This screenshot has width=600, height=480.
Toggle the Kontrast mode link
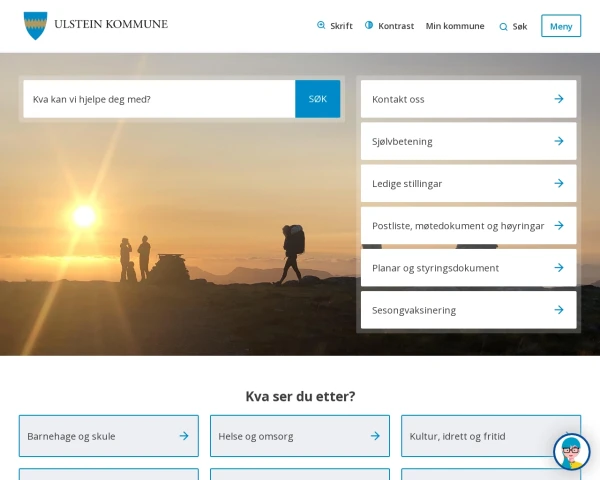(396, 26)
